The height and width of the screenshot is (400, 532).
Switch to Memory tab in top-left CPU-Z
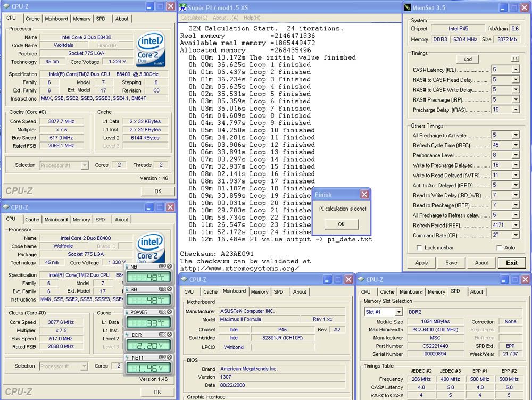pyautogui.click(x=82, y=19)
